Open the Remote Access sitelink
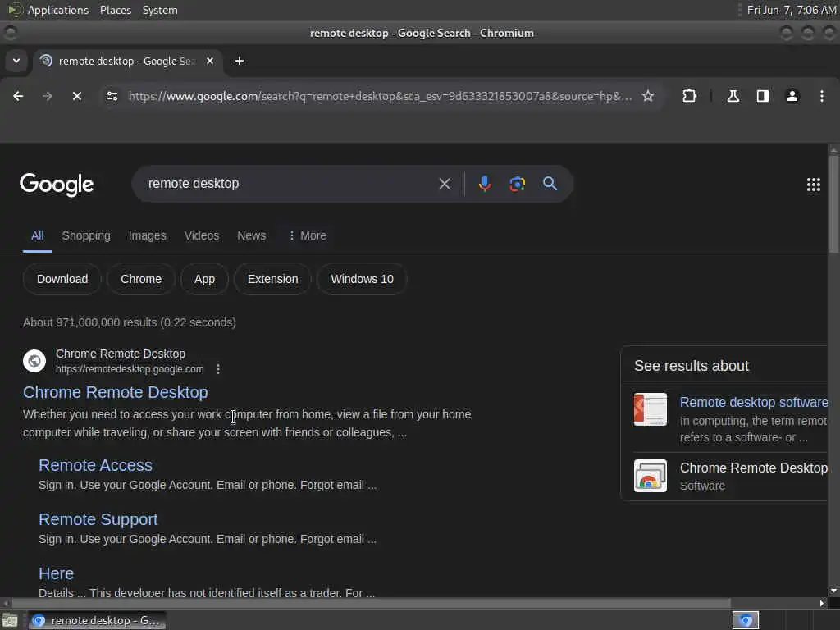The image size is (840, 630). tap(95, 465)
